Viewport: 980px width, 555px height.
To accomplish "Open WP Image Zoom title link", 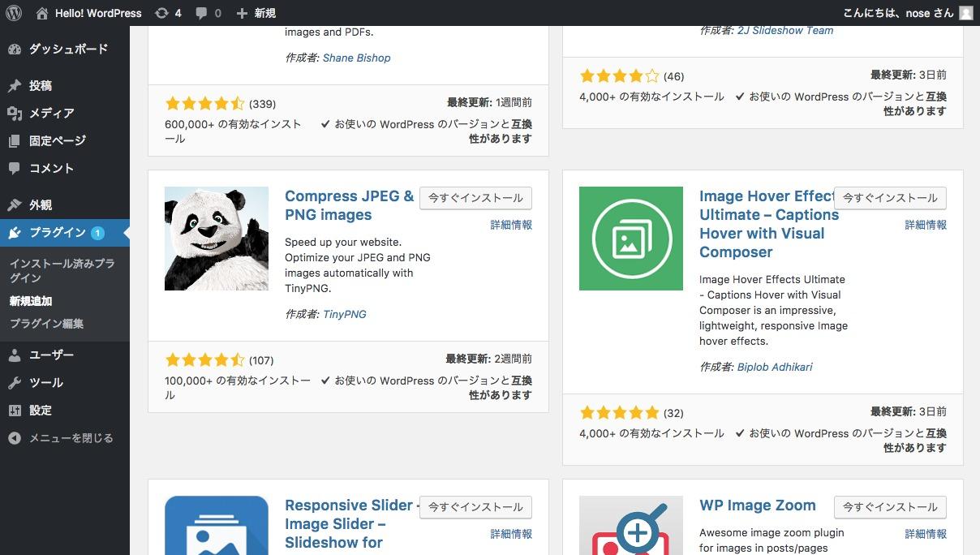I will tap(758, 506).
